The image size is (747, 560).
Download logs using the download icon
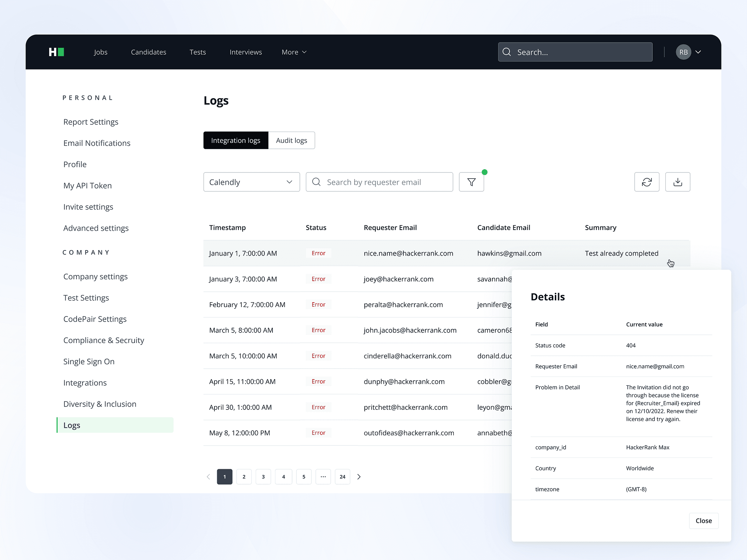point(677,182)
